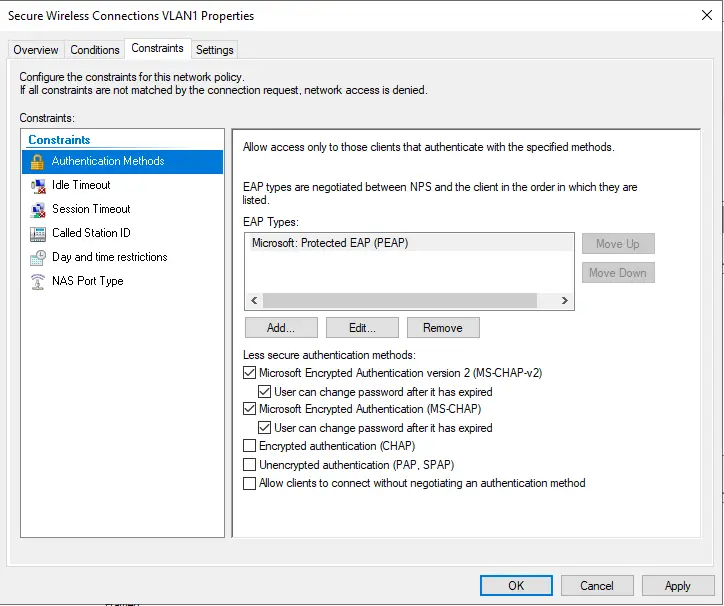
Task: Enable Encrypted authentication (CHAP) checkbox
Action: tap(249, 446)
